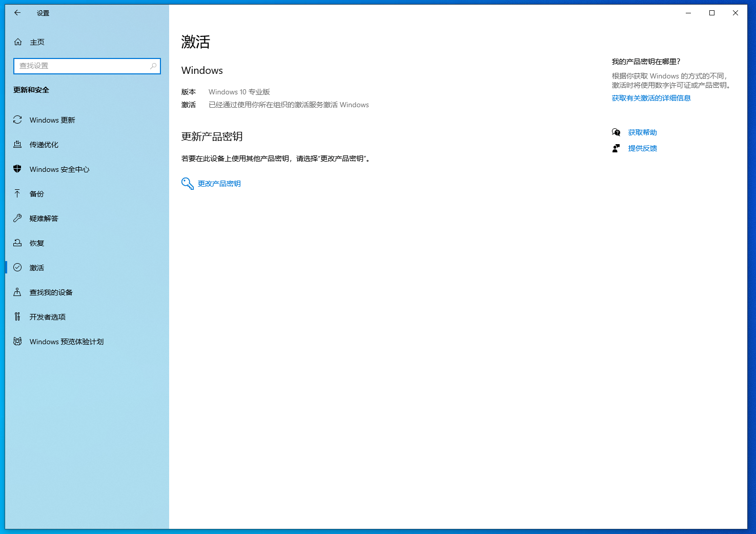Focus the 查找设置 search field
This screenshot has height=534, width=756.
[87, 66]
